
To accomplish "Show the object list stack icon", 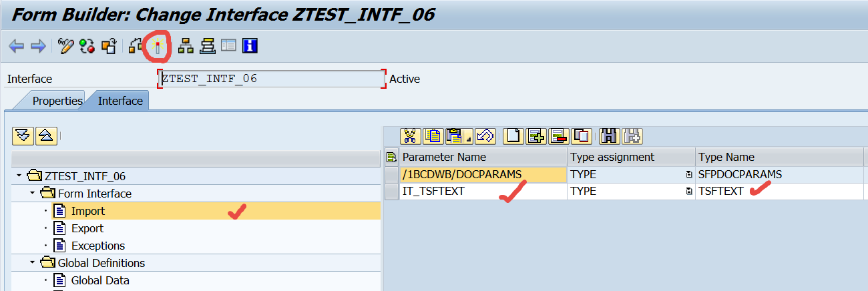I will pyautogui.click(x=207, y=46).
